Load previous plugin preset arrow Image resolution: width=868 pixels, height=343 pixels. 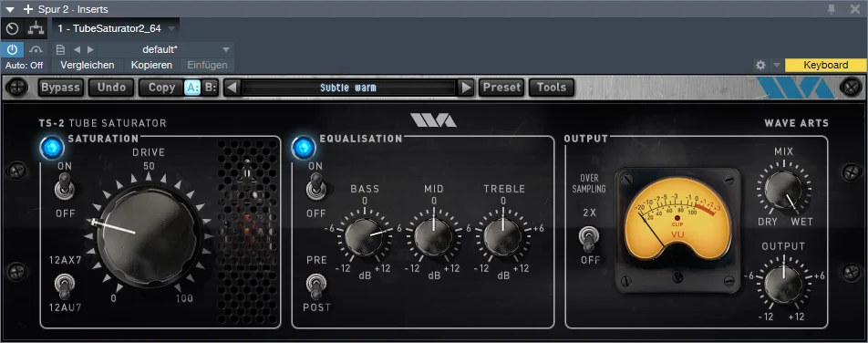(232, 88)
